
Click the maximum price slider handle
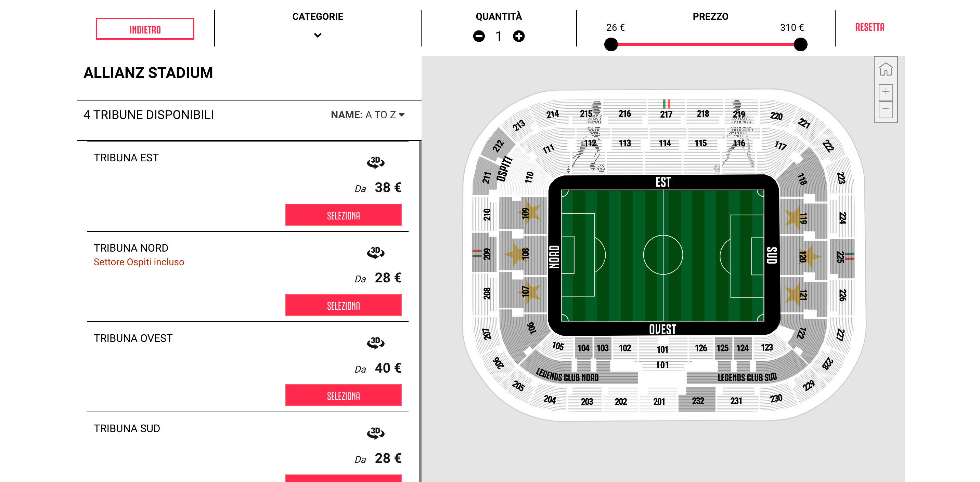coord(800,44)
